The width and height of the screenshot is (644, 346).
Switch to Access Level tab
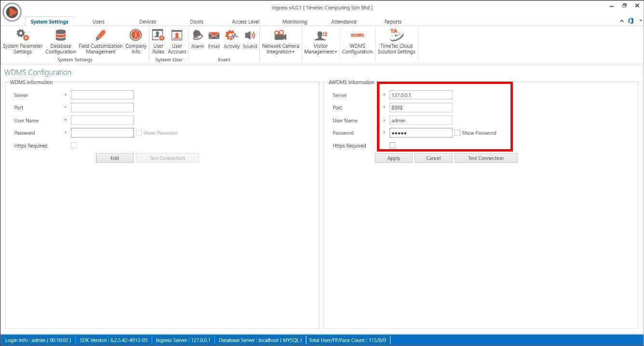point(246,22)
